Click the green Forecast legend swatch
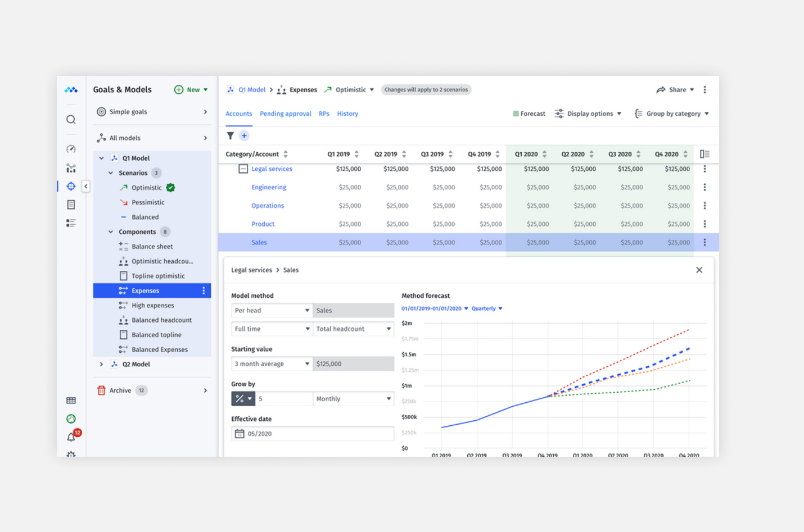804x532 pixels. click(516, 113)
